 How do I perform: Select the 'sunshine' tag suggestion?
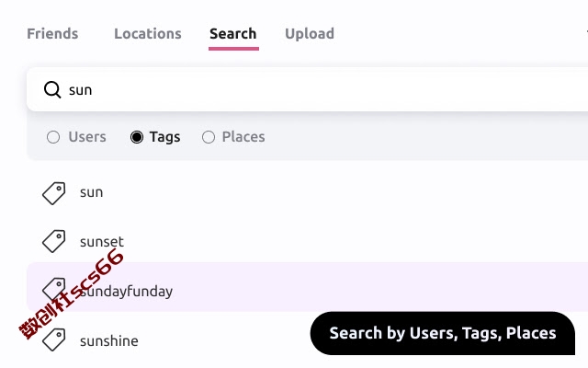[169, 340]
